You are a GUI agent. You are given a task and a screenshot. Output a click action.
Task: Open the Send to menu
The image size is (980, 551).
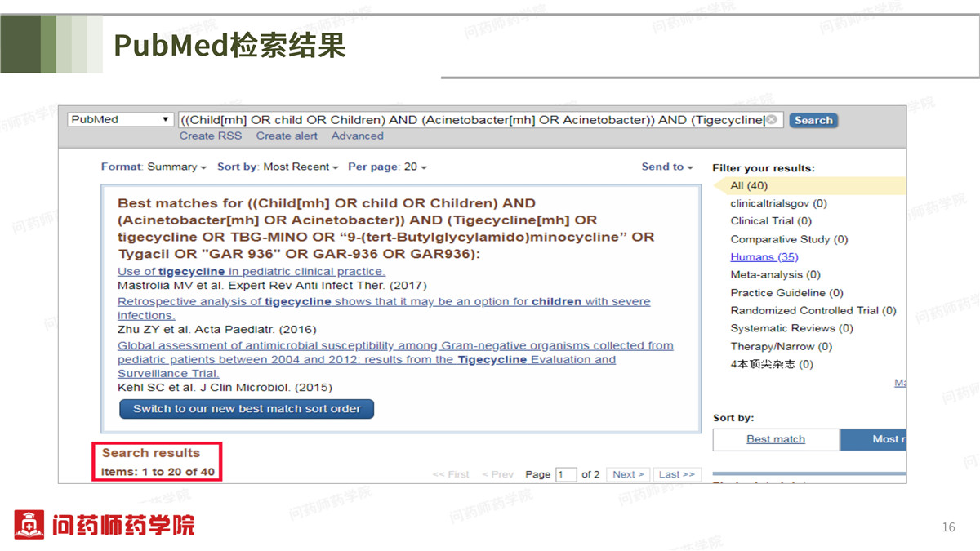[667, 167]
